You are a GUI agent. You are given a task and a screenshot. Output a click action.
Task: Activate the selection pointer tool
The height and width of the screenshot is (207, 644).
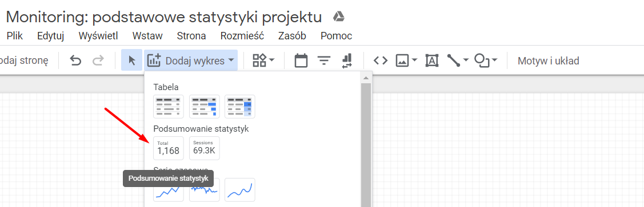click(x=132, y=60)
